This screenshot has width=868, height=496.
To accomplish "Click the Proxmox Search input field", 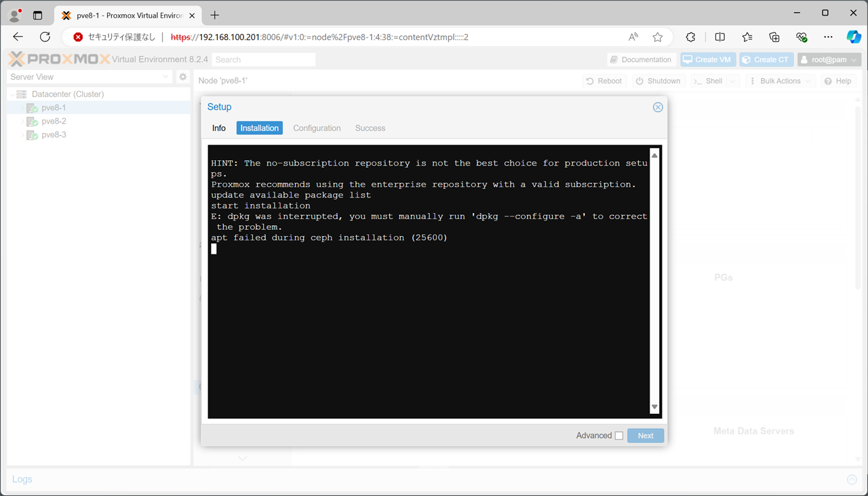I will (x=263, y=60).
